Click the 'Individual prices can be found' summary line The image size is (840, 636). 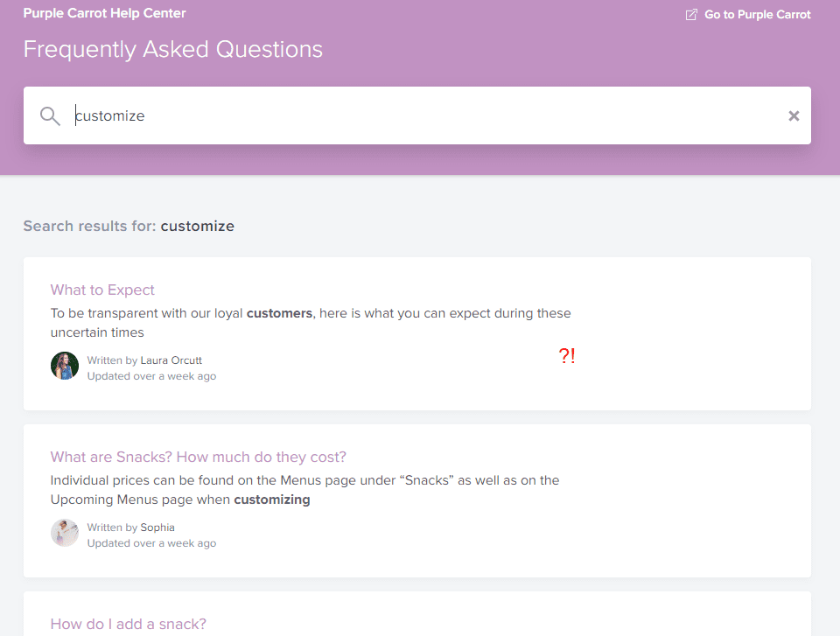coord(304,480)
